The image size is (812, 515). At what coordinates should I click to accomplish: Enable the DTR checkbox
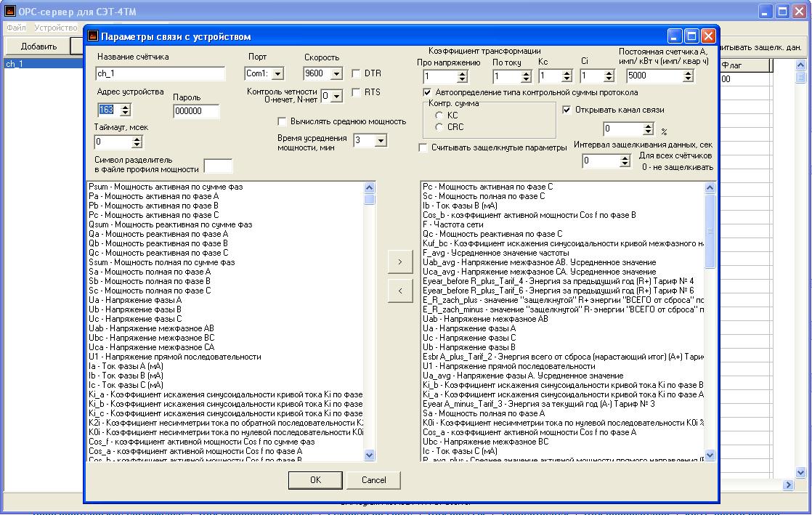coord(357,73)
